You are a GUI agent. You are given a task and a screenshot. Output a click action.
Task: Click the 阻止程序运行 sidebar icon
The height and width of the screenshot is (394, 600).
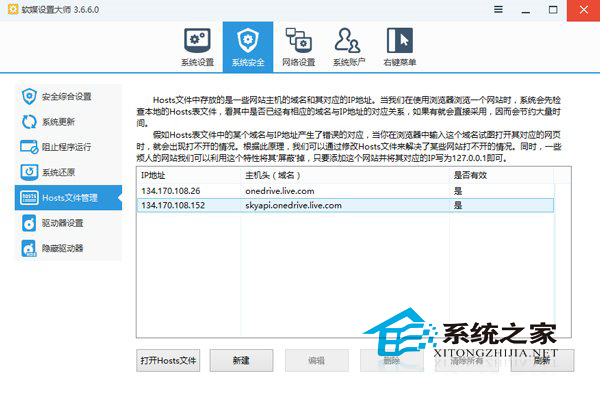29,147
